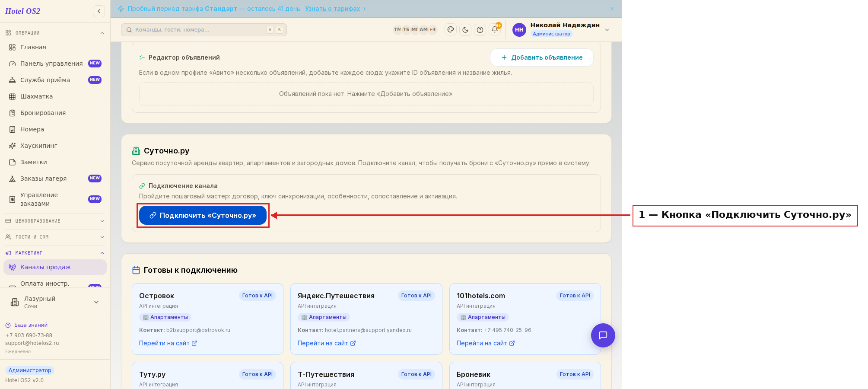
Task: Click the Броневик card title
Action: point(474,374)
